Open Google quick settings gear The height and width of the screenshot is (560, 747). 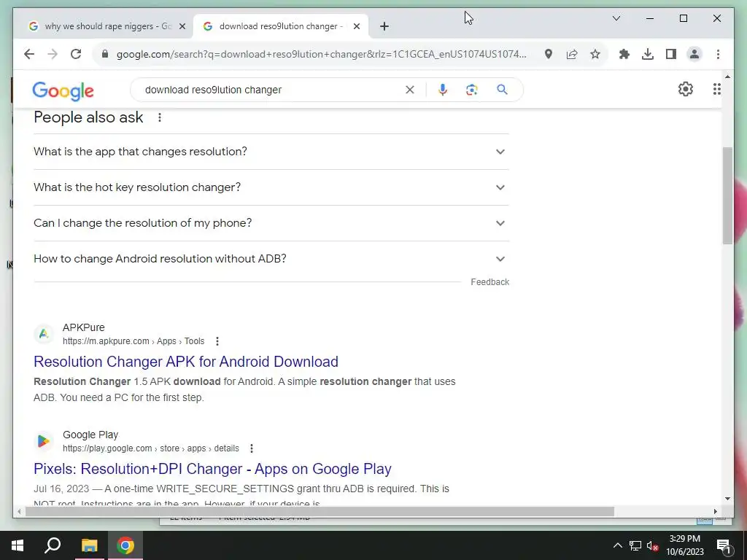[686, 89]
